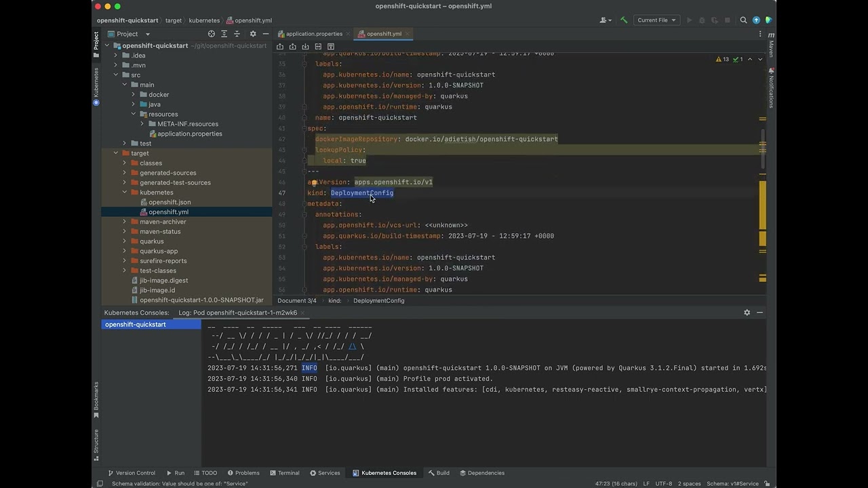Open the Maven tool window
This screenshot has width=868, height=488.
[771, 45]
